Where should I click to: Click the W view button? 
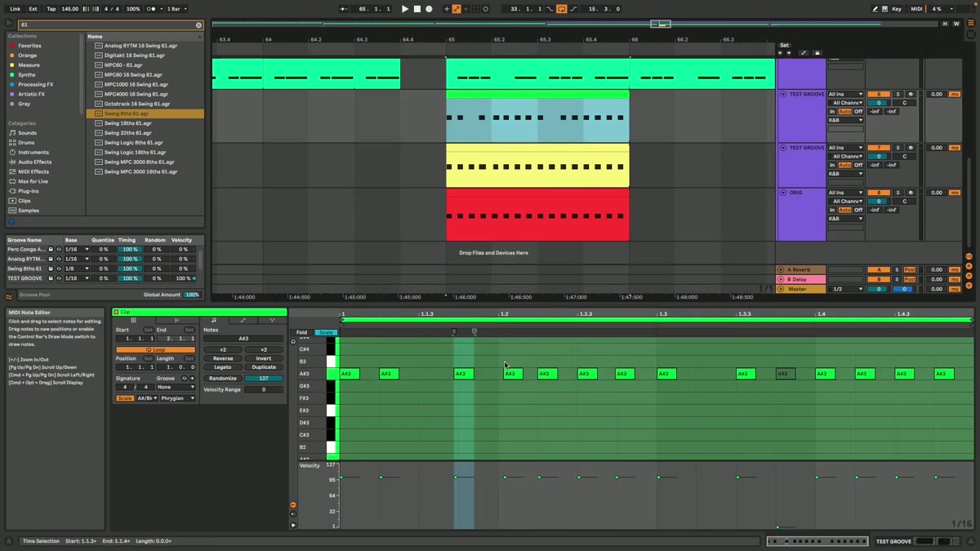coord(956,24)
